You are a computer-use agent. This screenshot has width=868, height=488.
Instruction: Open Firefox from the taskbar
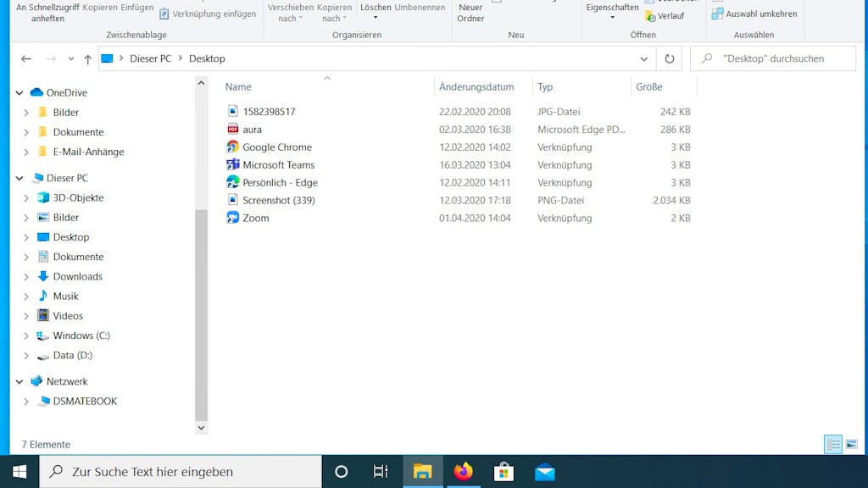pos(464,471)
